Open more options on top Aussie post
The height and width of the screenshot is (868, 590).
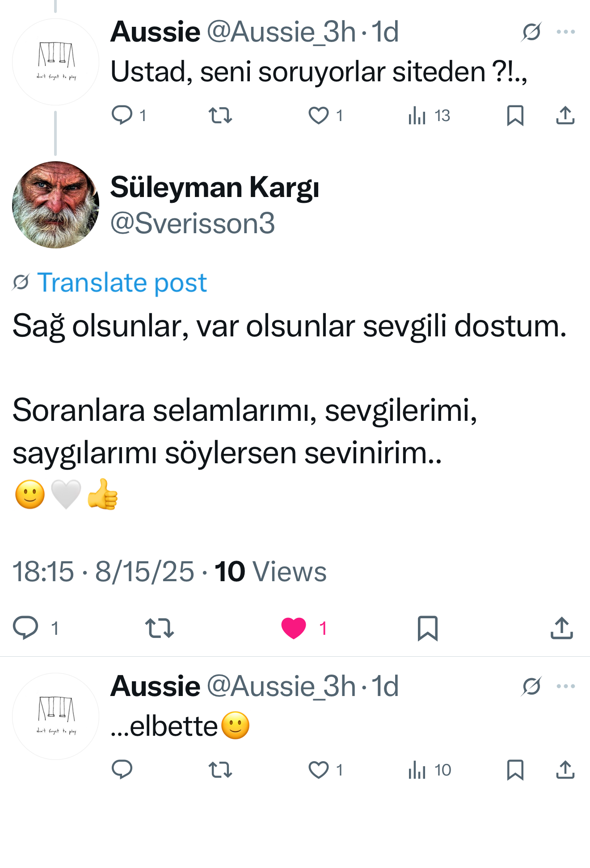click(565, 32)
